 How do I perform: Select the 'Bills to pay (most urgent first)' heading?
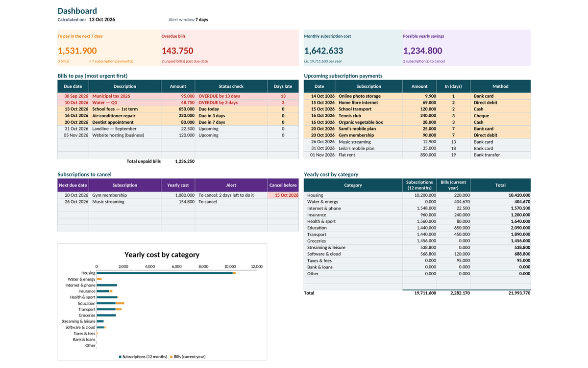[x=93, y=76]
